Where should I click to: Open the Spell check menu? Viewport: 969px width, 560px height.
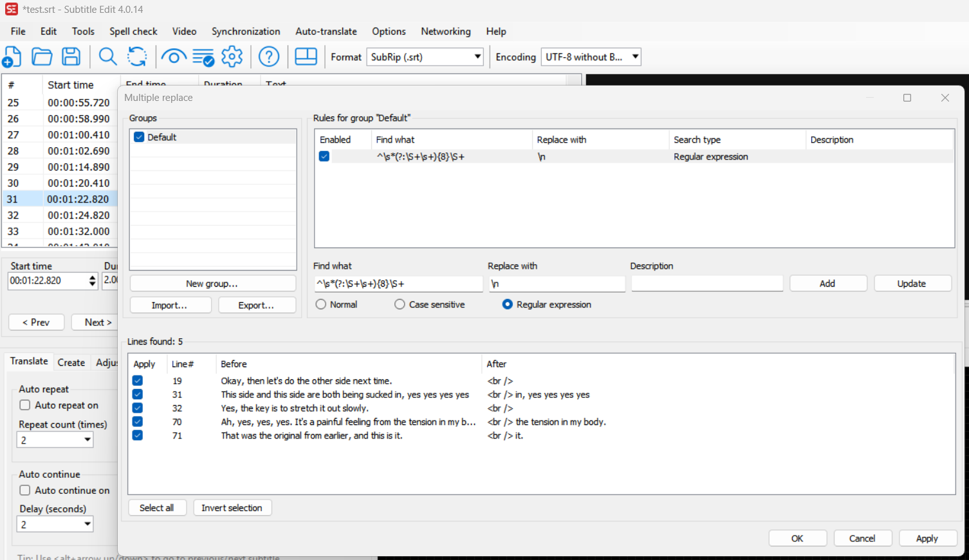(133, 31)
